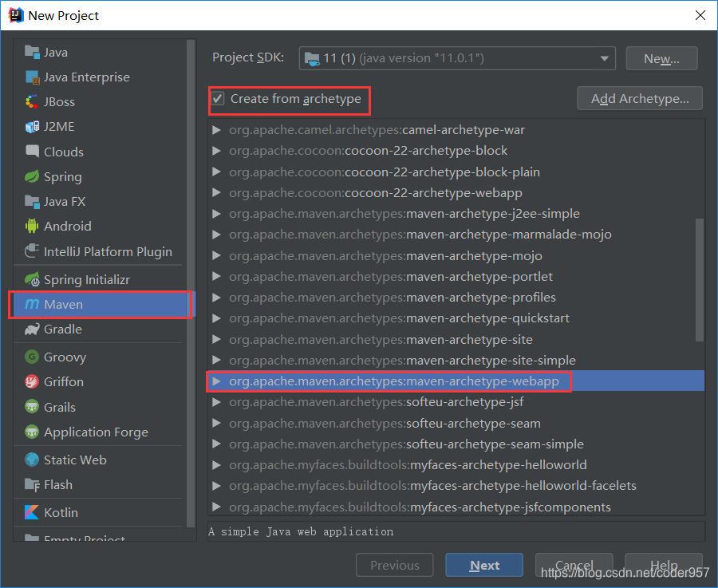Select the Java folder icon
This screenshot has width=718, height=588.
32,52
